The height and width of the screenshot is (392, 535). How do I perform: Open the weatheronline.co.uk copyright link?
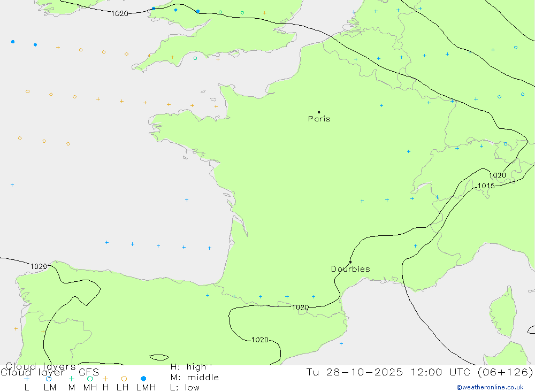tap(490, 387)
